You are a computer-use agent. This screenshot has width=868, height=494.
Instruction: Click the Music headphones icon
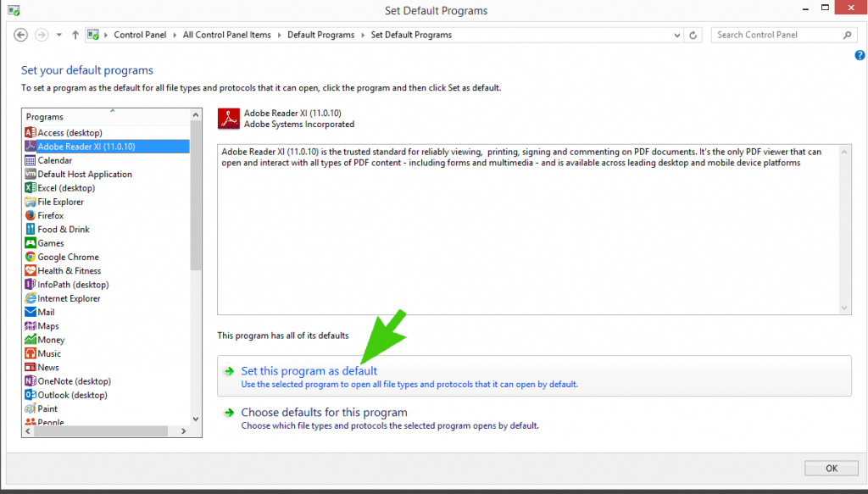[x=31, y=353]
